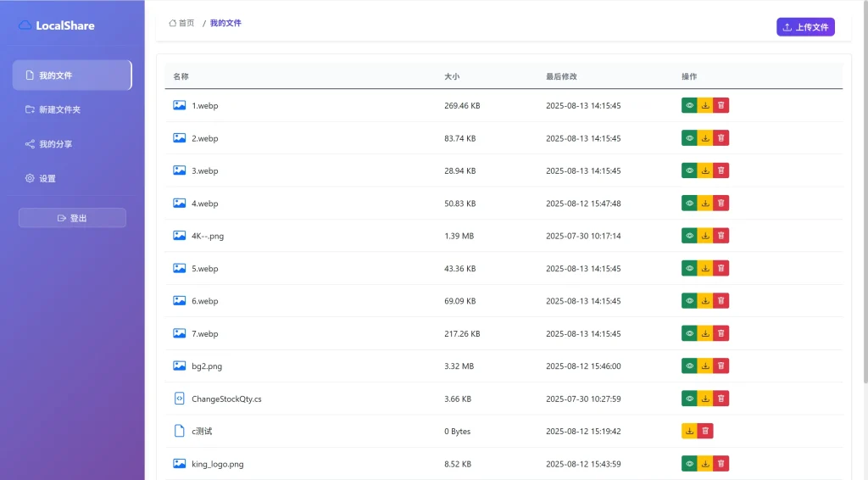The image size is (868, 480).
Task: Click the 1.webp file name
Action: [x=205, y=105]
